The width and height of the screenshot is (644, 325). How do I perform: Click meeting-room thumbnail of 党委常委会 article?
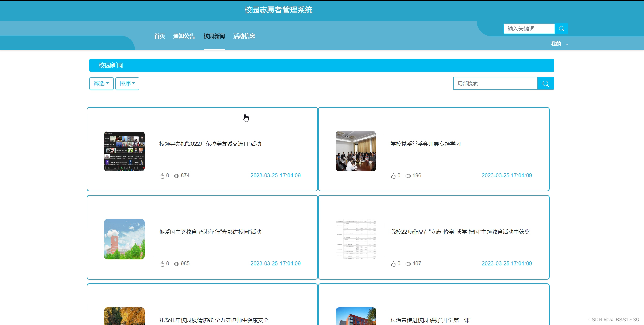[356, 151]
